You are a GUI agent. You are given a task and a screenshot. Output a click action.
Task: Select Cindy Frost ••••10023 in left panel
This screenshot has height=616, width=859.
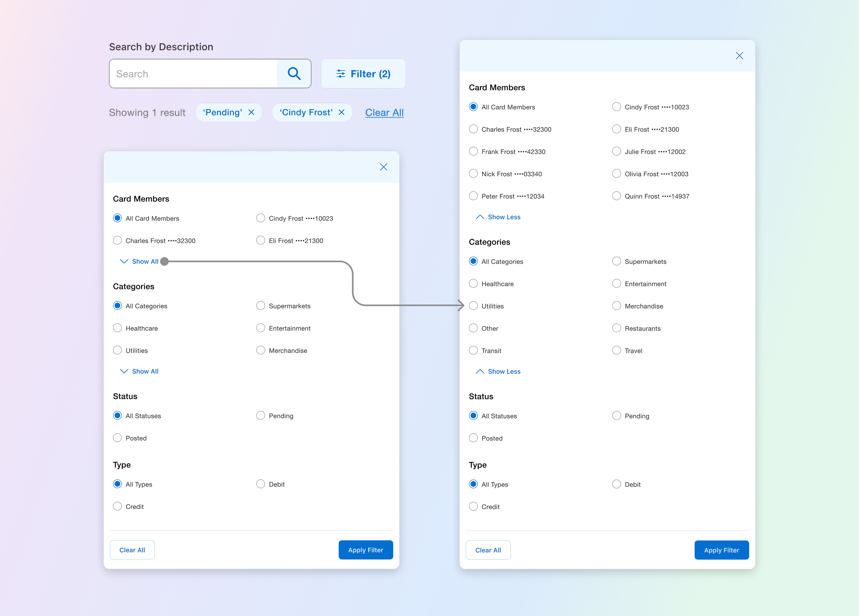(x=261, y=218)
